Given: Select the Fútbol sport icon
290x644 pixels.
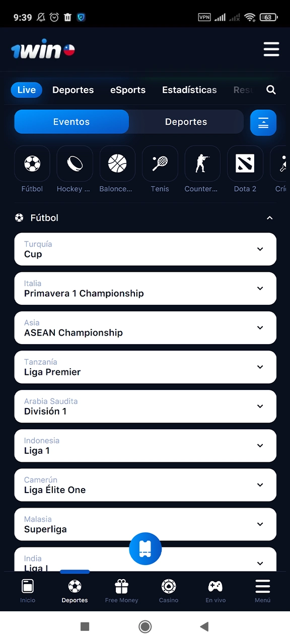Looking at the screenshot, I should click(x=32, y=164).
